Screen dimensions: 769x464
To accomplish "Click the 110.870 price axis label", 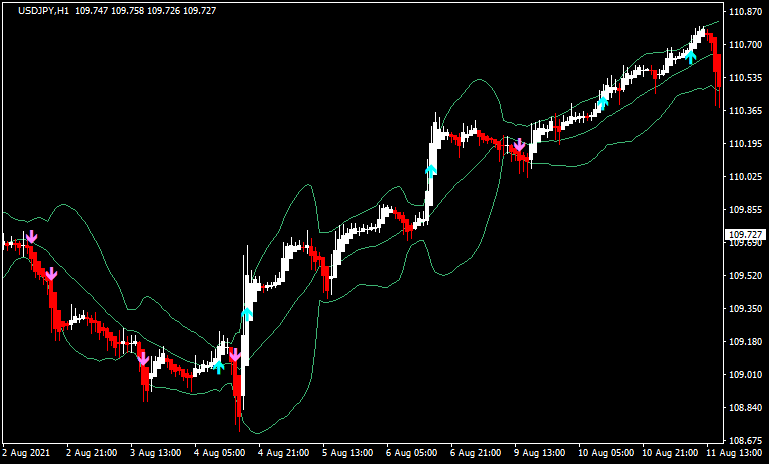I will (x=743, y=12).
